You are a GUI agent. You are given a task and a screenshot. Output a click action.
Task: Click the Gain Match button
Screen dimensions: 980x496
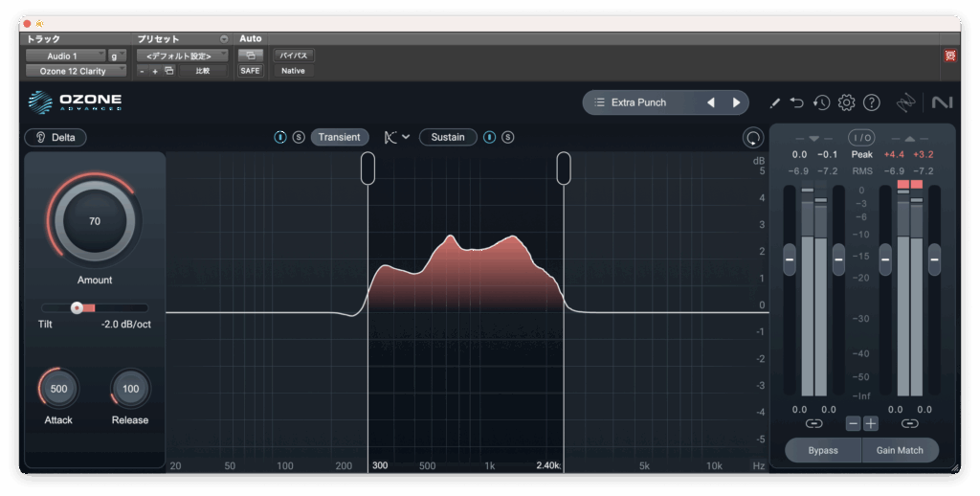tap(901, 450)
